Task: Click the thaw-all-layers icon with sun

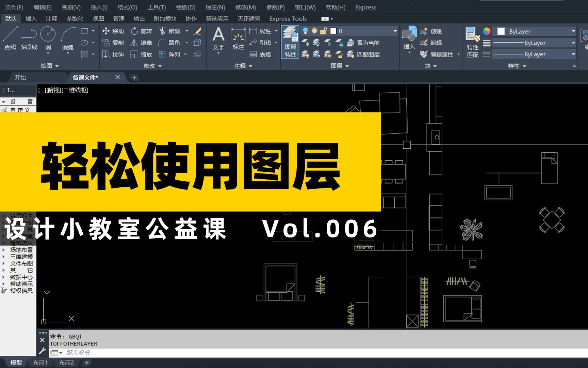Action: [328, 54]
